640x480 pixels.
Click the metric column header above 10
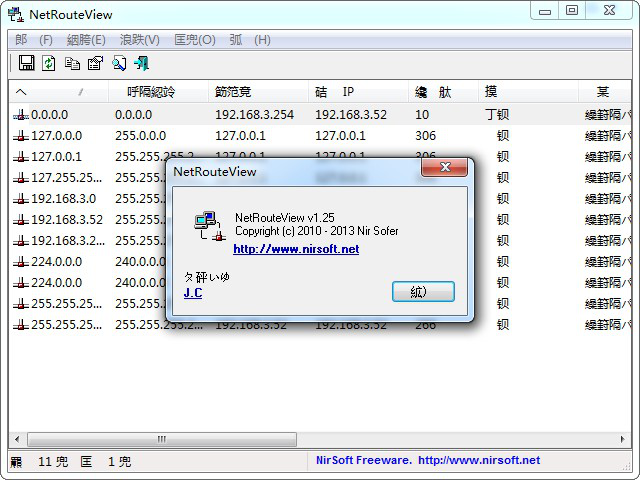click(443, 92)
